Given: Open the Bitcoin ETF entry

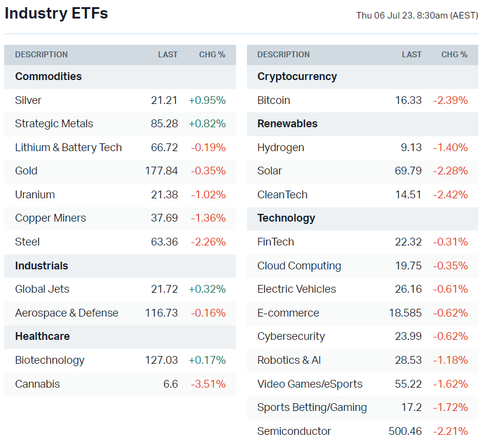Looking at the screenshot, I should (x=273, y=100).
